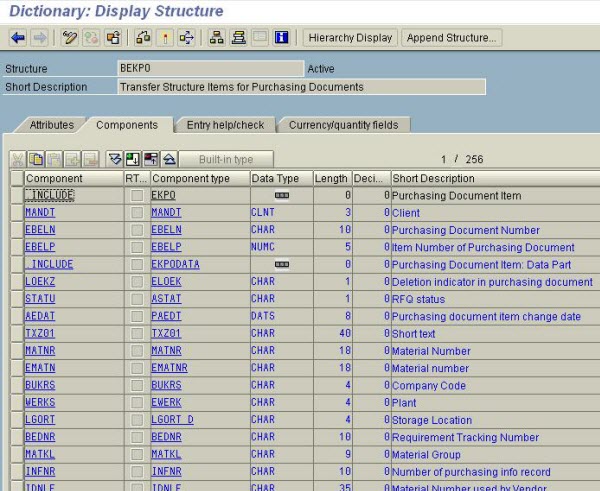600x491 pixels.
Task: Expand the EKPO include data type indicator
Action: [281, 196]
